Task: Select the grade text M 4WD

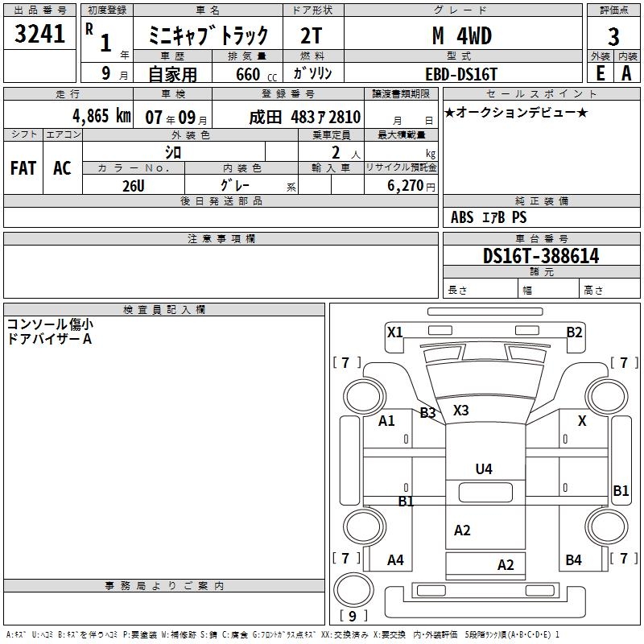Action: 462,35
